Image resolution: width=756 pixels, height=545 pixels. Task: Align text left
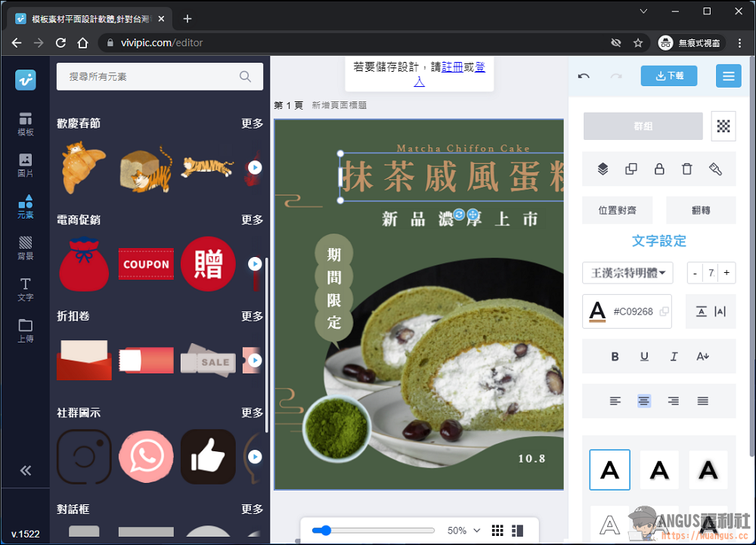coord(615,401)
